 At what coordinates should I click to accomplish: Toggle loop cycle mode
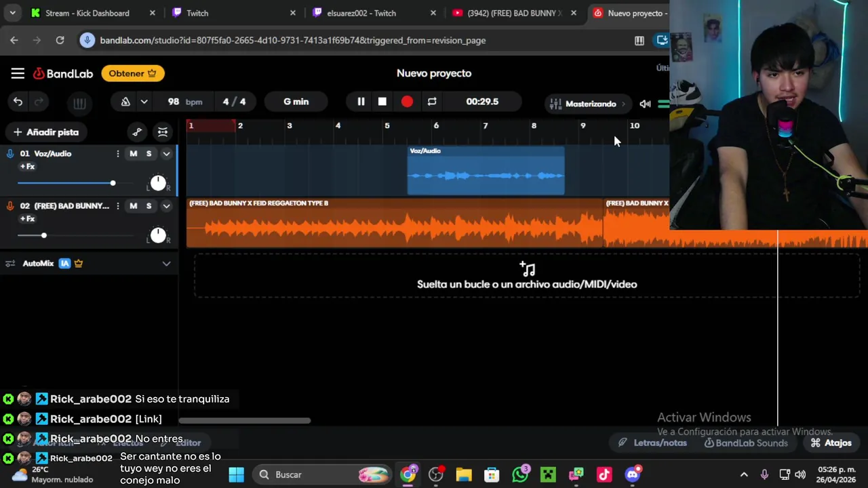pyautogui.click(x=432, y=102)
